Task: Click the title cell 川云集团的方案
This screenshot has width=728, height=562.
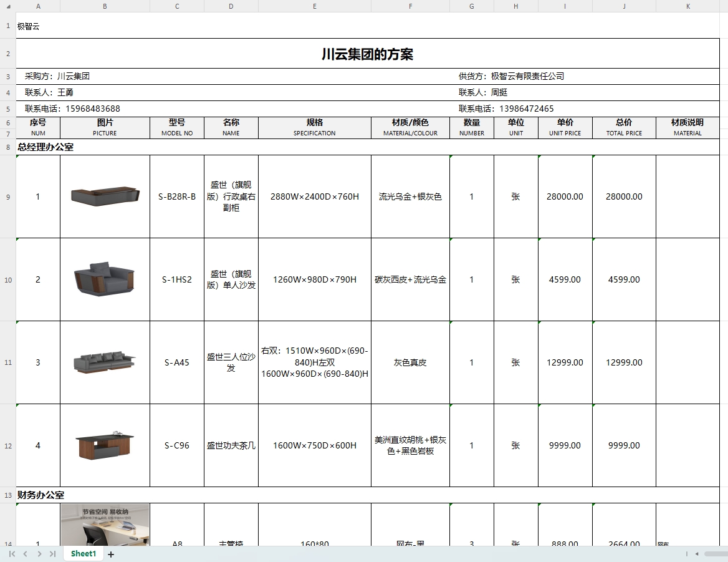Action: 367,54
